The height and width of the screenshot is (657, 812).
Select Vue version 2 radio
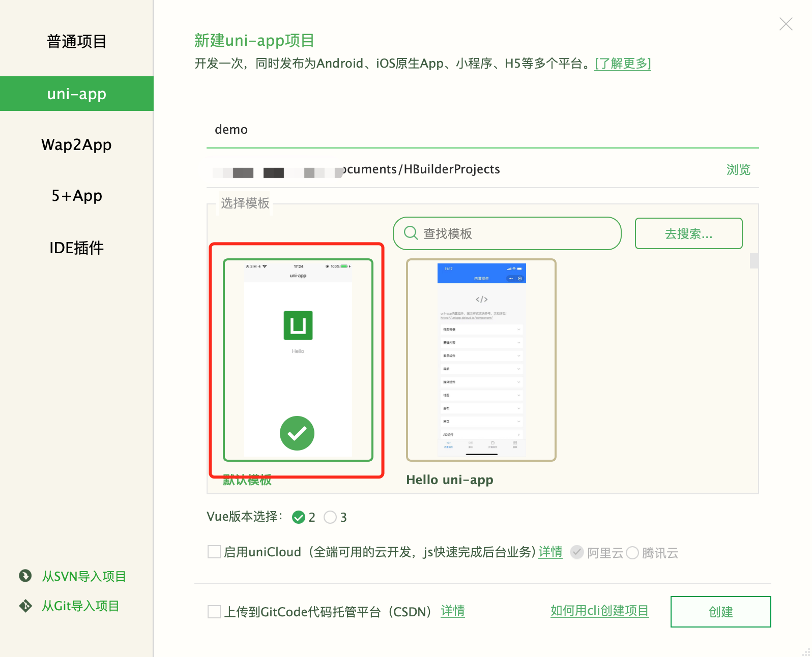pyautogui.click(x=299, y=517)
